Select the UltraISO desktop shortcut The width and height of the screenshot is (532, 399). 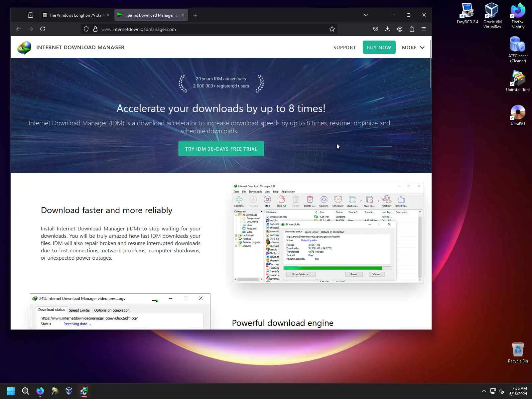(x=518, y=115)
